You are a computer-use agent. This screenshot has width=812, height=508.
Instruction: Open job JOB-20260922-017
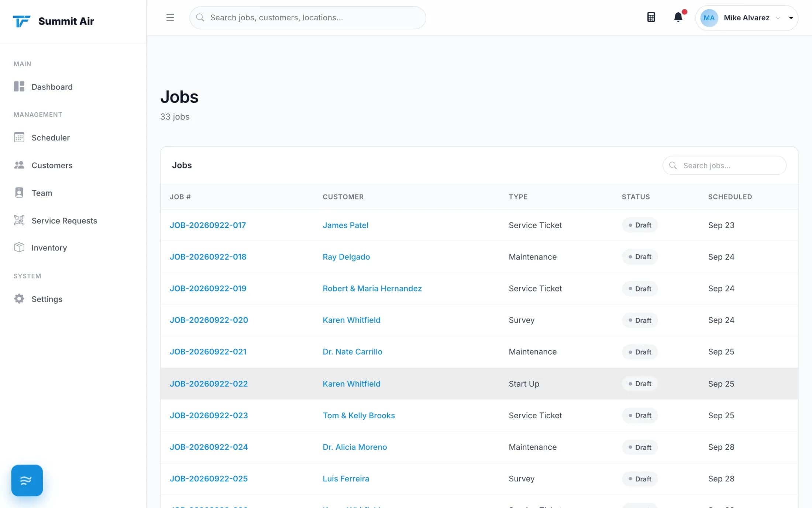coord(208,225)
